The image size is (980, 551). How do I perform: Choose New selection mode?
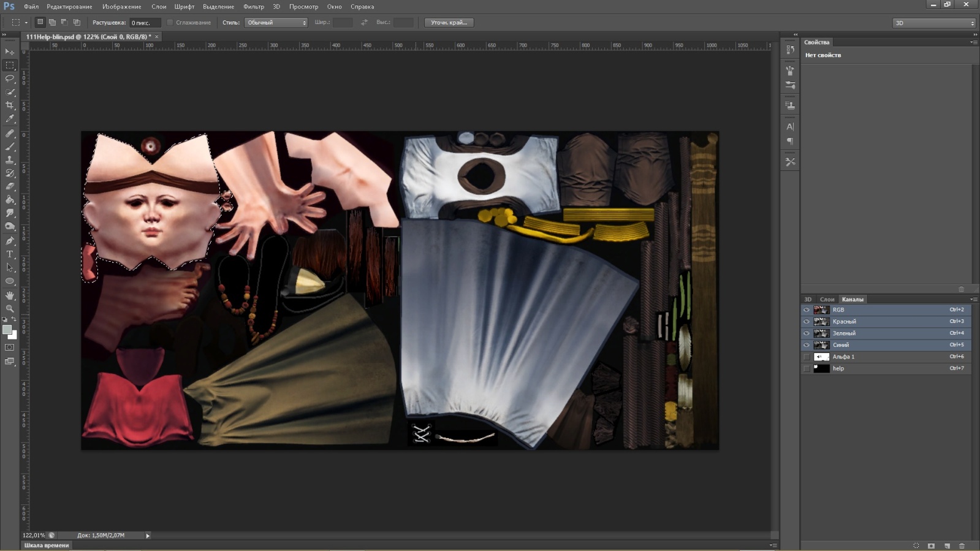(40, 22)
